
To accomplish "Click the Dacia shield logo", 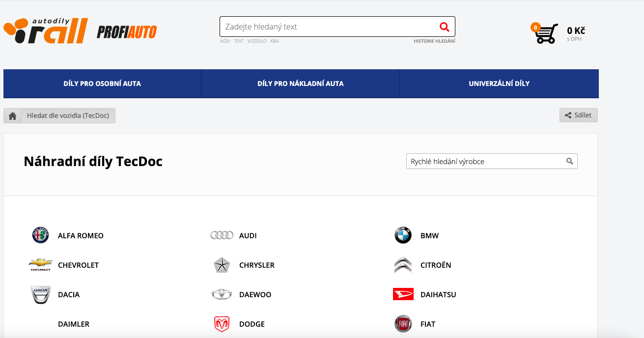I will point(41,295).
